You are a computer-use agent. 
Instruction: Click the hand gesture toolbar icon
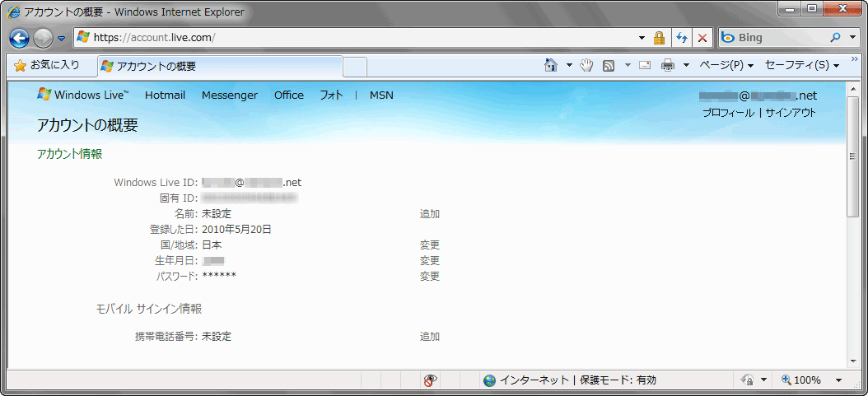tap(587, 65)
